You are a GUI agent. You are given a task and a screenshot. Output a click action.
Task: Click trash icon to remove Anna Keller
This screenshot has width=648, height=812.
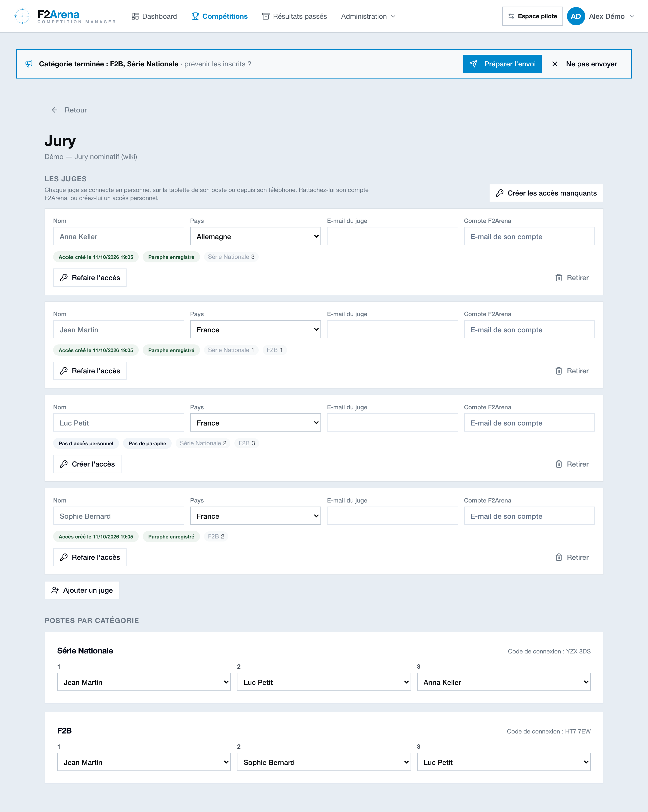point(559,278)
